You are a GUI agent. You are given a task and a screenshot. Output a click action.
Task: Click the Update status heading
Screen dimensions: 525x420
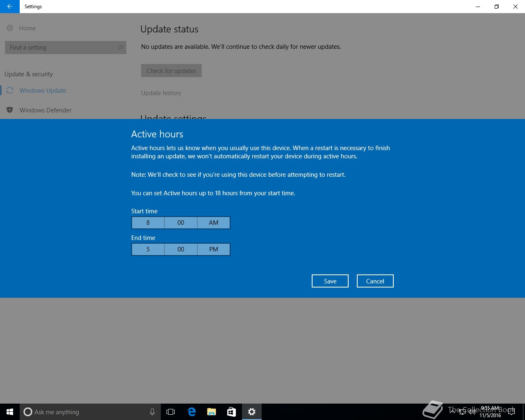click(169, 29)
